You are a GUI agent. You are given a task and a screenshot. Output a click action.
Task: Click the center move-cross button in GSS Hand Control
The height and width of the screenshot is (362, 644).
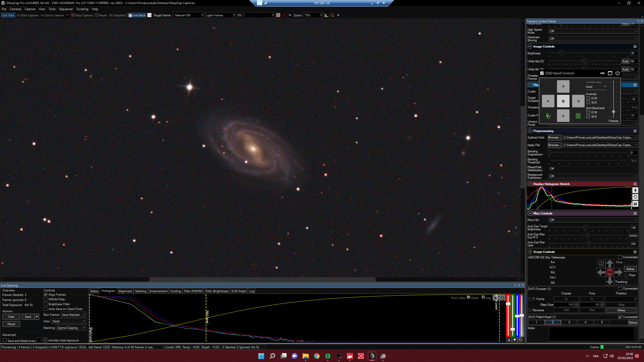point(563,101)
